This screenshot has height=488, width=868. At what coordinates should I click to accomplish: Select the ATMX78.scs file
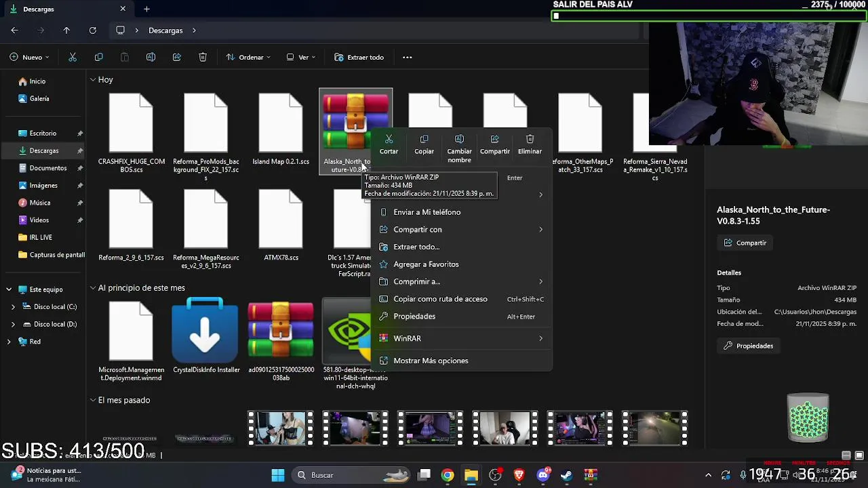[281, 225]
